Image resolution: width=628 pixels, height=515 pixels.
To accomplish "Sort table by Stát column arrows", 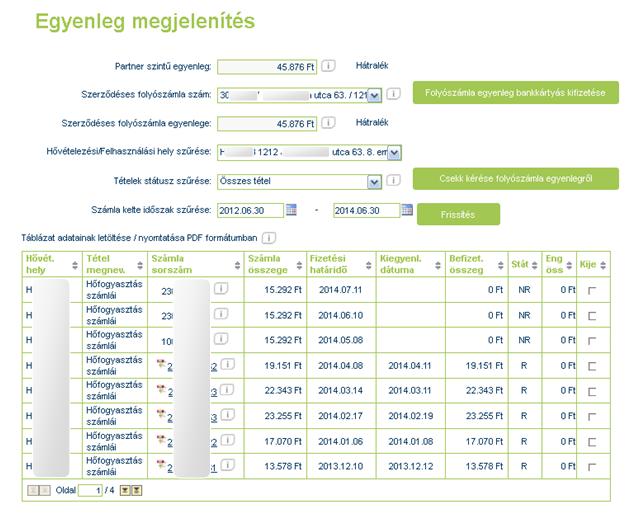I will (534, 265).
